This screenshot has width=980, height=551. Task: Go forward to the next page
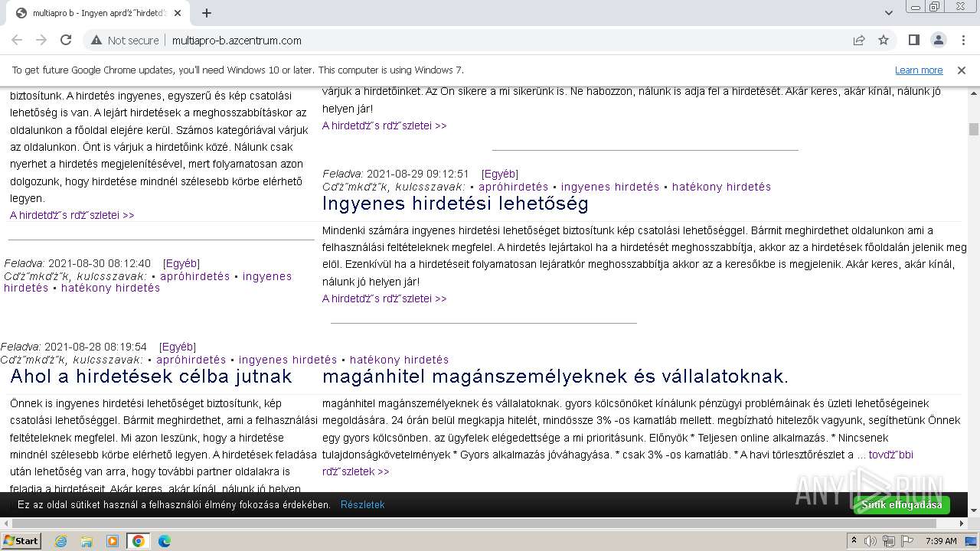pyautogui.click(x=41, y=41)
